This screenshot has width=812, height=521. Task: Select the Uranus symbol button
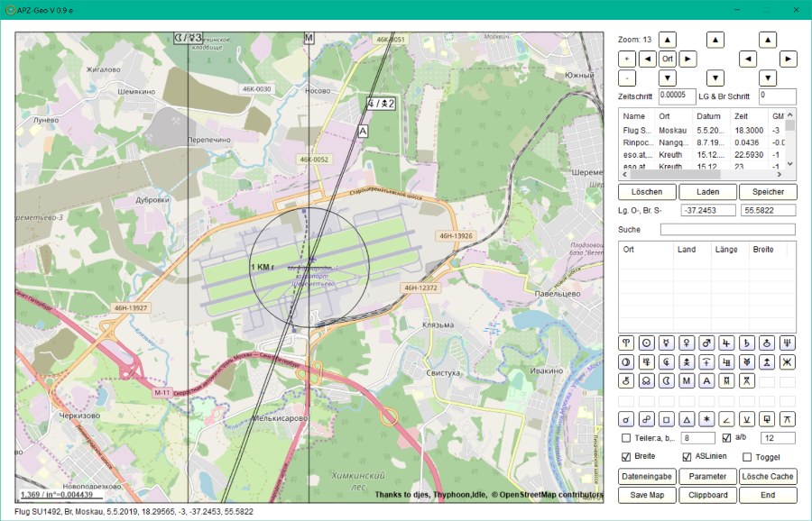(x=767, y=343)
